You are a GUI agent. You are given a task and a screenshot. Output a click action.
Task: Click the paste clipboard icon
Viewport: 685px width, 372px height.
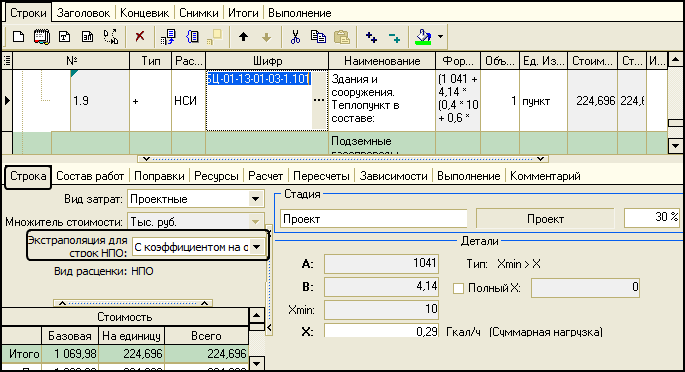[342, 37]
